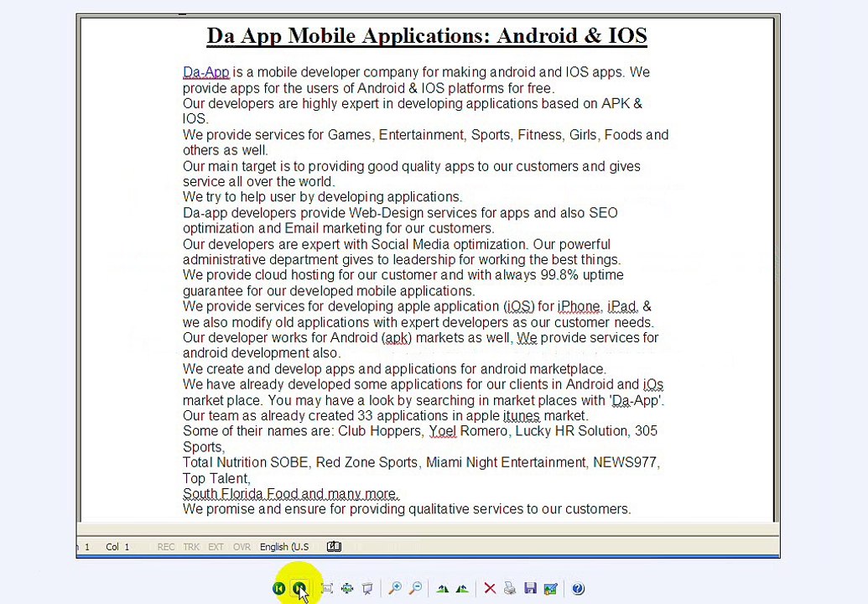Click the text 'South Florida Food and many more.'
This screenshot has height=604, width=868.
[x=291, y=493]
